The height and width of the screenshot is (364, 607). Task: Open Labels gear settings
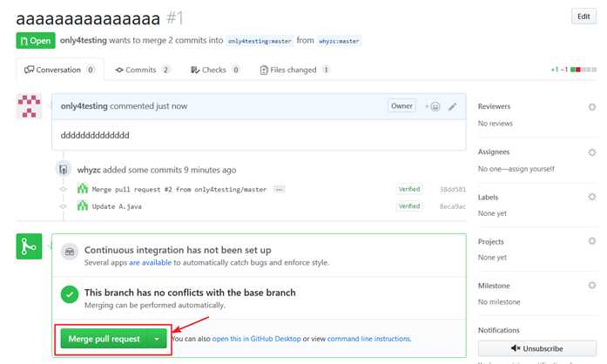coord(592,197)
